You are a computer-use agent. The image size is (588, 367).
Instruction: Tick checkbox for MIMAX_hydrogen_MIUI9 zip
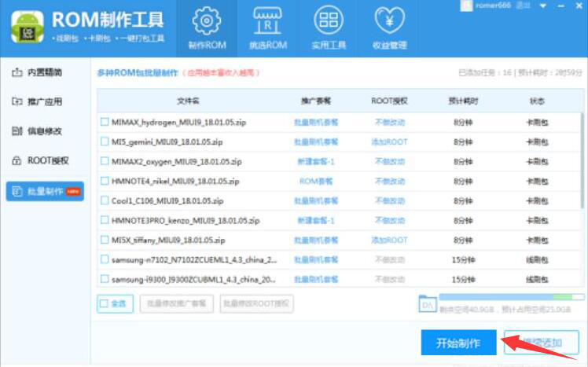point(105,122)
